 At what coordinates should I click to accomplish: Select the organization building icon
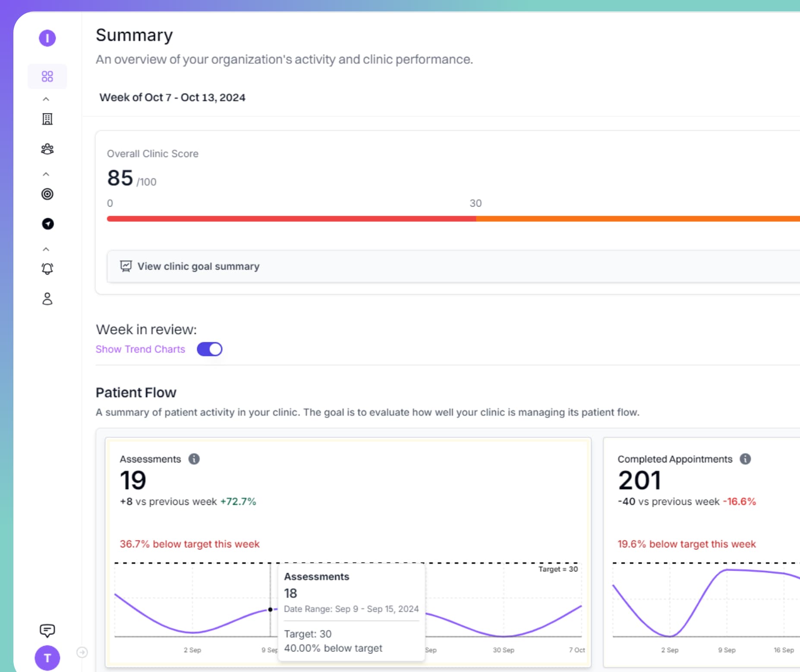(x=47, y=119)
